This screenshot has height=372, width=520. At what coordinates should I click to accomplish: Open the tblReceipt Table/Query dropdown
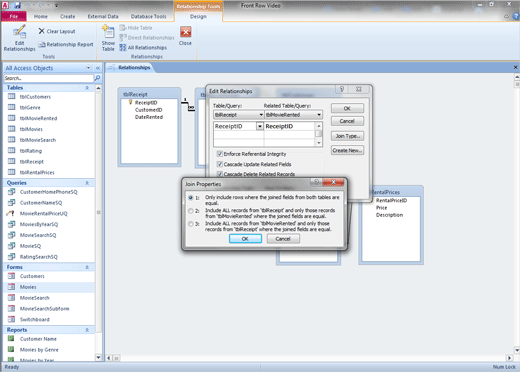261,115
